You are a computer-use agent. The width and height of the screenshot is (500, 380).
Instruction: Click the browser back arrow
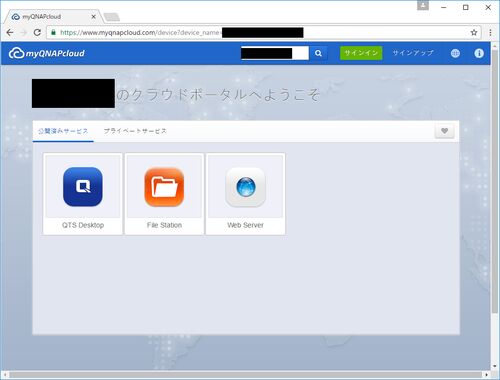pyautogui.click(x=10, y=32)
